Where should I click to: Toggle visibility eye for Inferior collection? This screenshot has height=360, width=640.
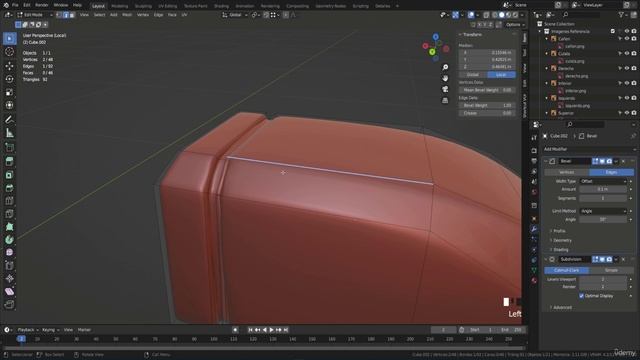[627, 83]
